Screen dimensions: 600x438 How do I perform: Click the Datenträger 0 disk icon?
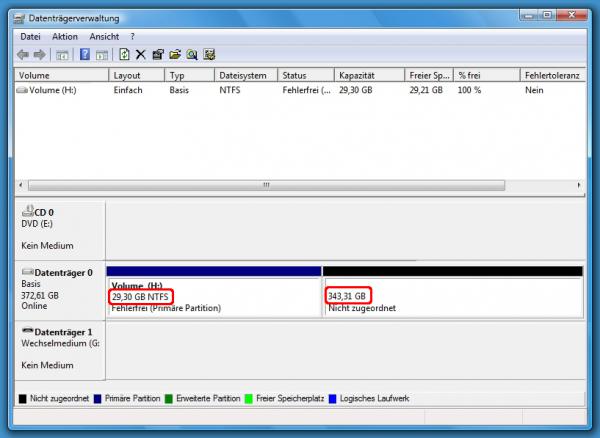[x=28, y=272]
